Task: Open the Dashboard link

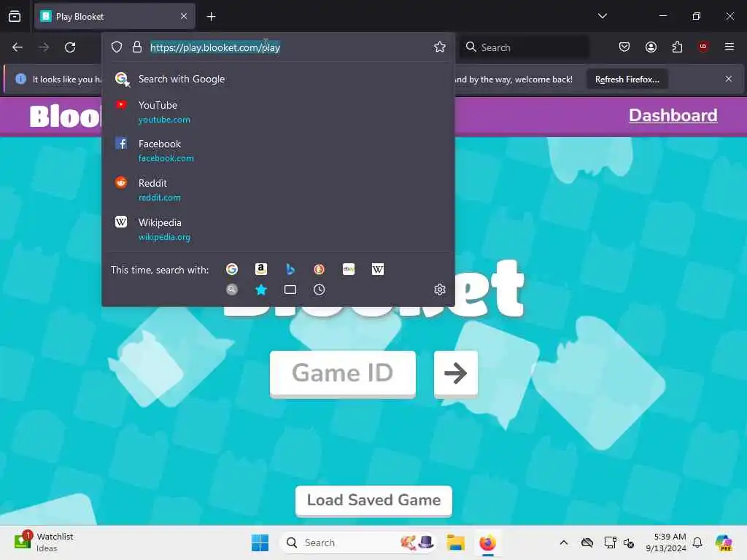Action: pyautogui.click(x=673, y=115)
